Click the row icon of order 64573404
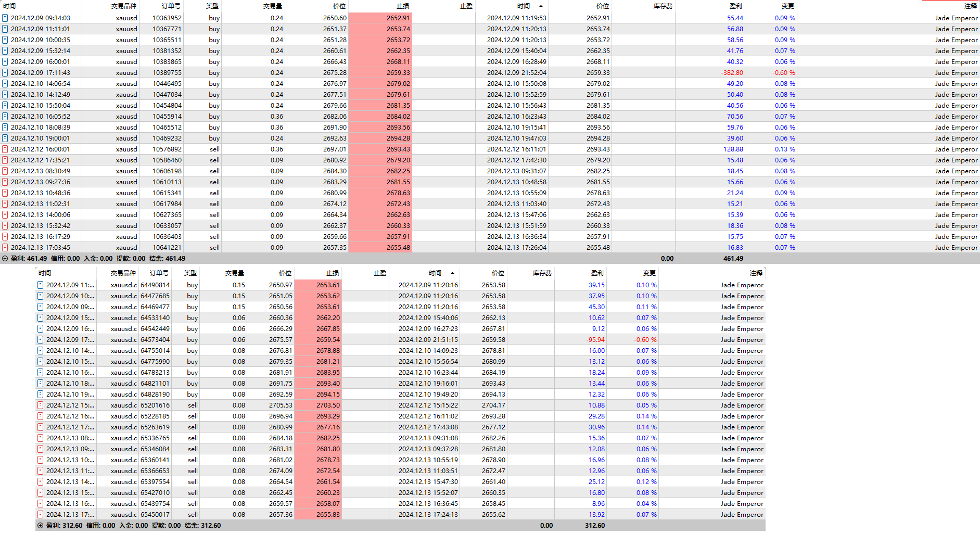 tap(40, 339)
